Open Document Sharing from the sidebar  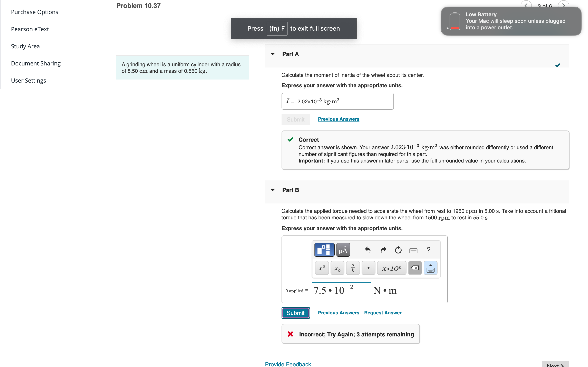(36, 63)
